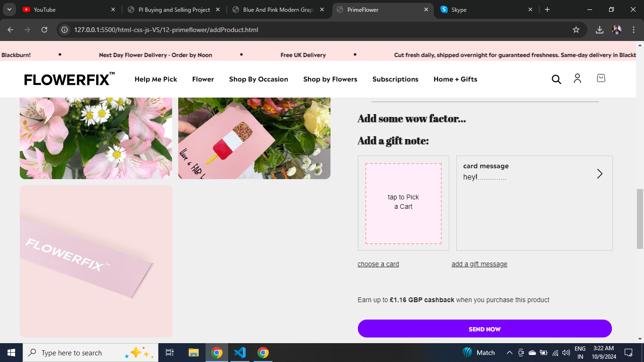The height and width of the screenshot is (362, 644).
Task: Open Home + Gifts menu
Action: tap(455, 79)
